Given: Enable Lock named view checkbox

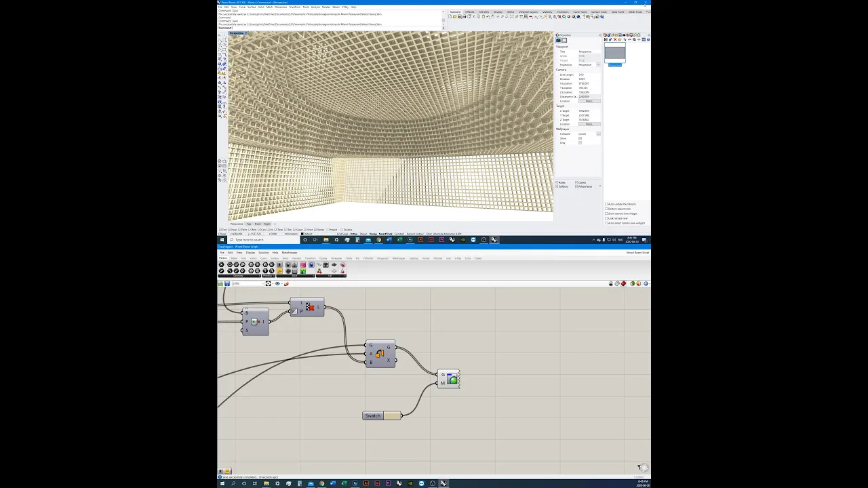Looking at the screenshot, I should 606,218.
